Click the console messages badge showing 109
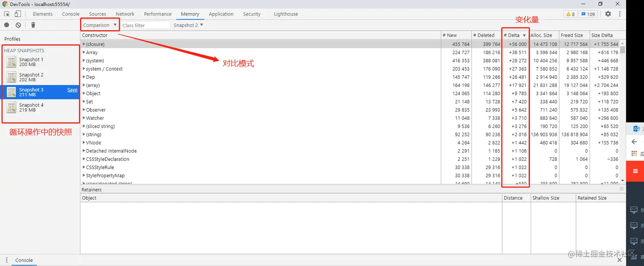 (587, 14)
